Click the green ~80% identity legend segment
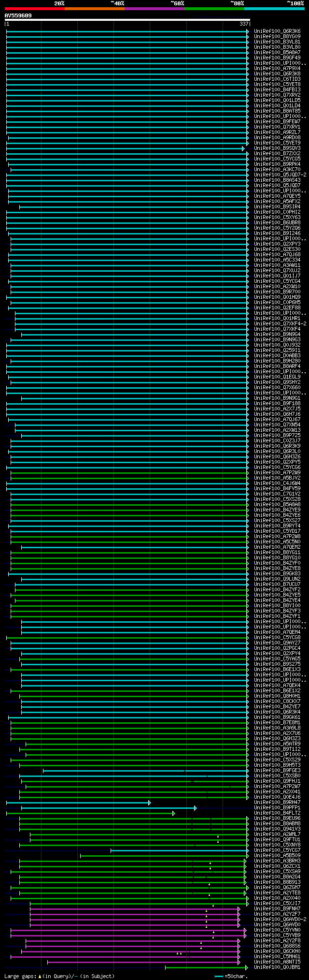The image size is (309, 980). 214,9
